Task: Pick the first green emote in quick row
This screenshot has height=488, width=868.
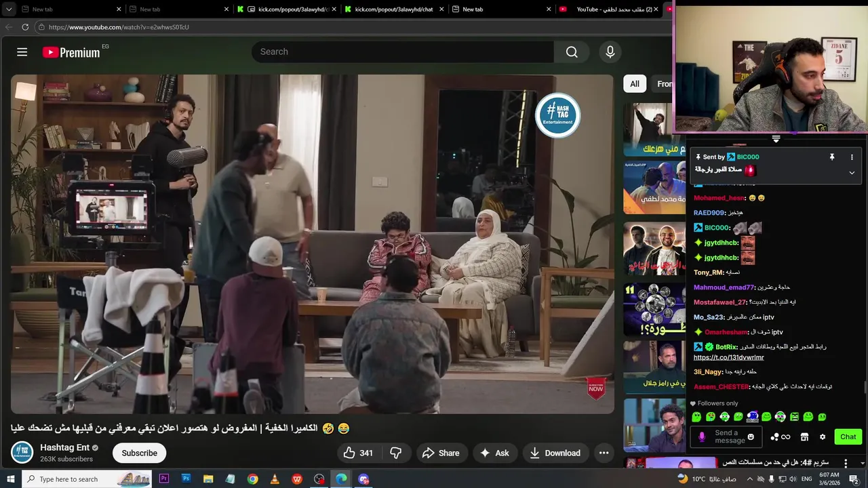Action: coord(696,417)
